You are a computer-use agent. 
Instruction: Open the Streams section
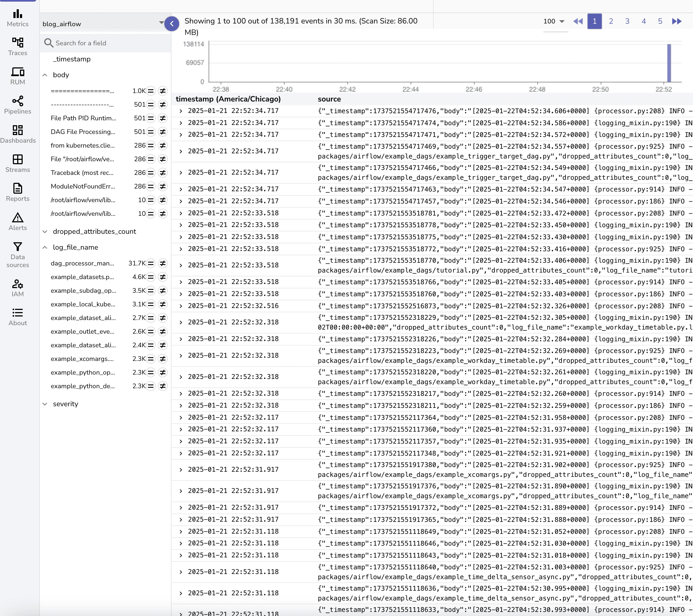pos(18,163)
